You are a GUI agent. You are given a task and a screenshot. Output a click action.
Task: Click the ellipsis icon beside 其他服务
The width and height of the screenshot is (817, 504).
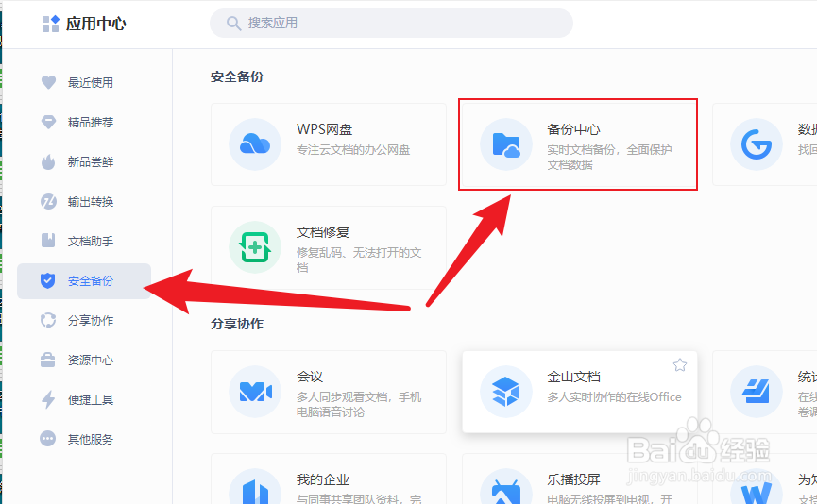[x=48, y=439]
